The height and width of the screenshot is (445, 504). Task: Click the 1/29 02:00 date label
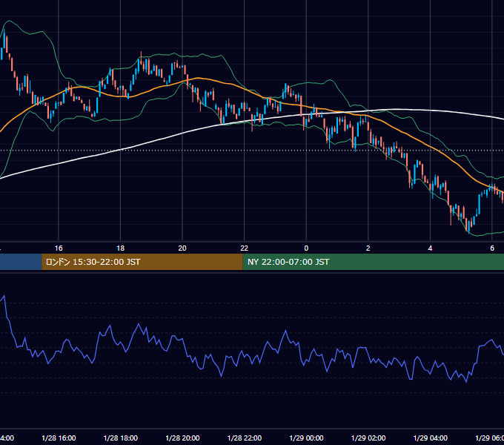[368, 438]
